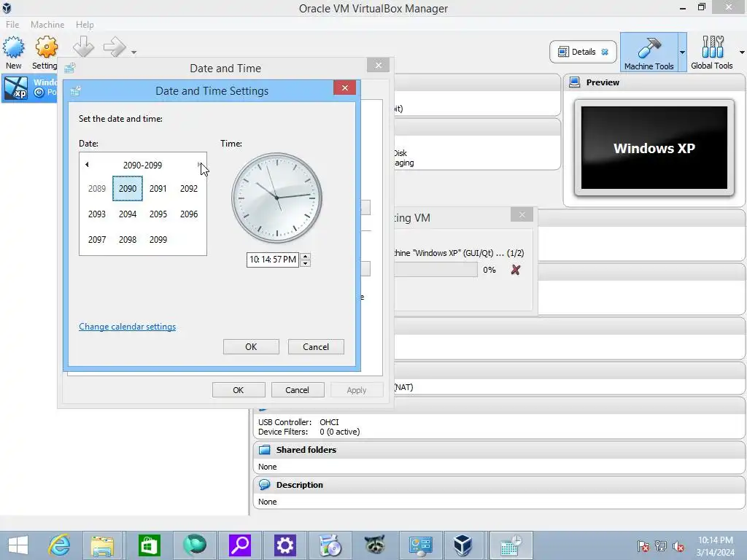747x560 pixels.
Task: Select year 2099 in the calendar
Action: pos(158,239)
